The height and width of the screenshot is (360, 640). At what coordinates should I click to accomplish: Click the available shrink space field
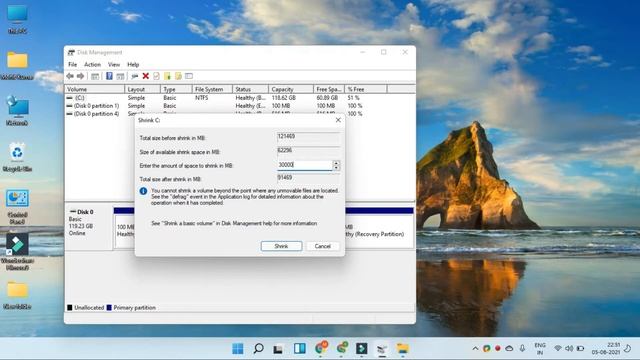(x=308, y=151)
